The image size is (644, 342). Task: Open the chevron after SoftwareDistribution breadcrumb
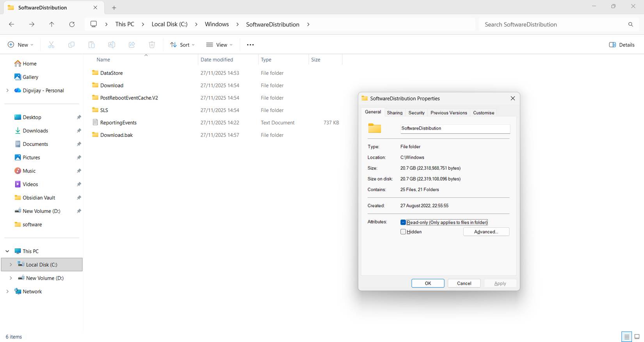coord(308,24)
